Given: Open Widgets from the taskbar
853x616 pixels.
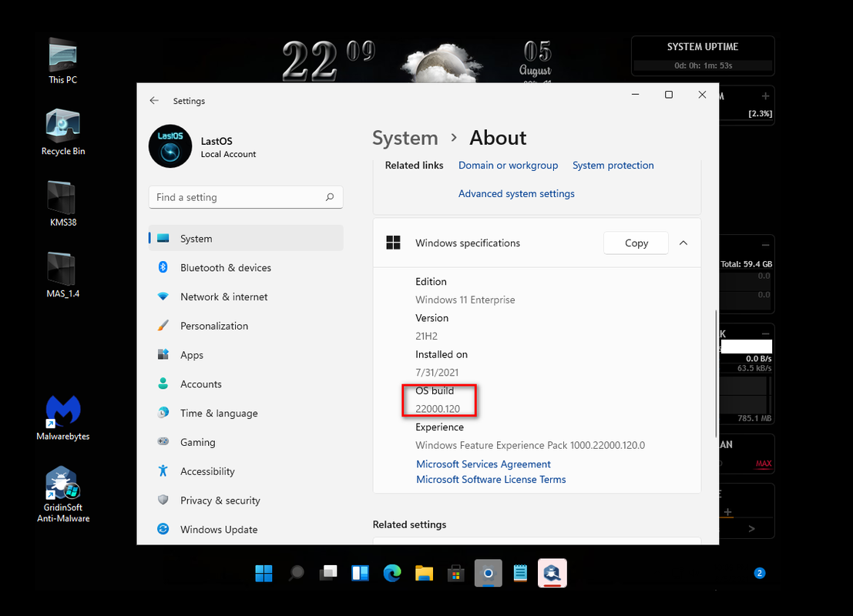Looking at the screenshot, I should click(x=360, y=573).
